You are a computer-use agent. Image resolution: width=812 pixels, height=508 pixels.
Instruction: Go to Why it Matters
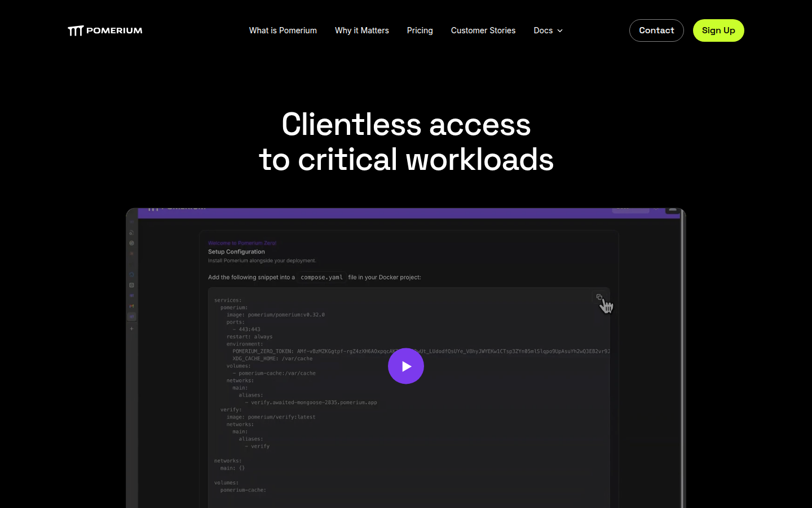coord(362,30)
